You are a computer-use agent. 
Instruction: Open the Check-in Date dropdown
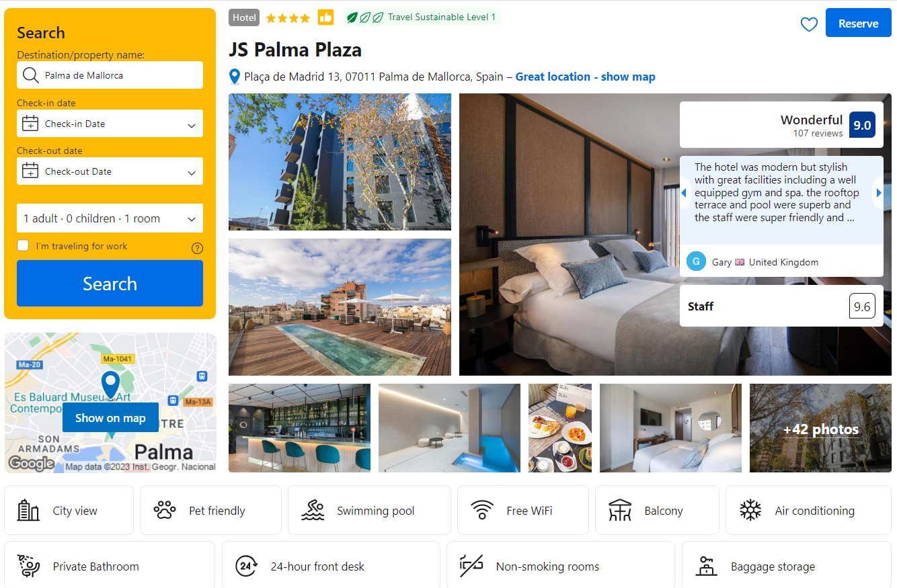[x=110, y=124]
